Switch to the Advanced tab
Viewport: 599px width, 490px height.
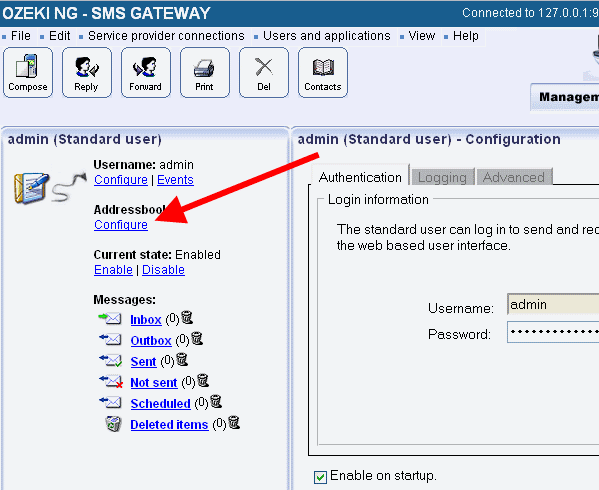tap(514, 177)
